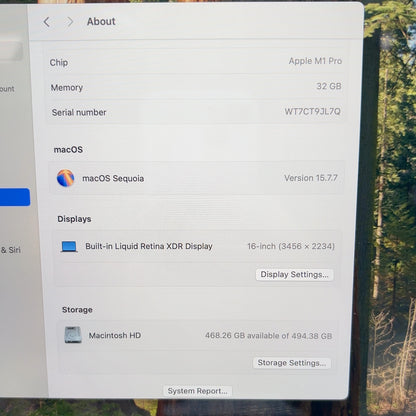Open Storage Settings
This screenshot has height=416, width=416.
point(292,363)
